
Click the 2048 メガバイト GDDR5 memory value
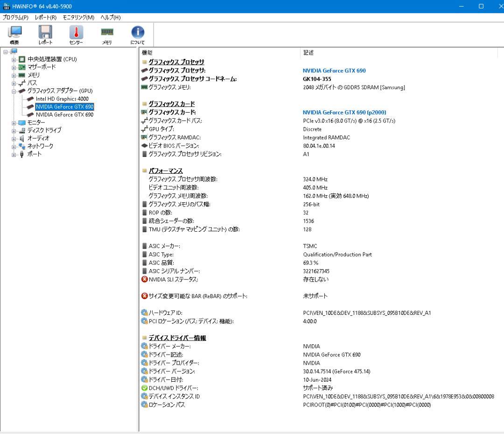point(354,87)
